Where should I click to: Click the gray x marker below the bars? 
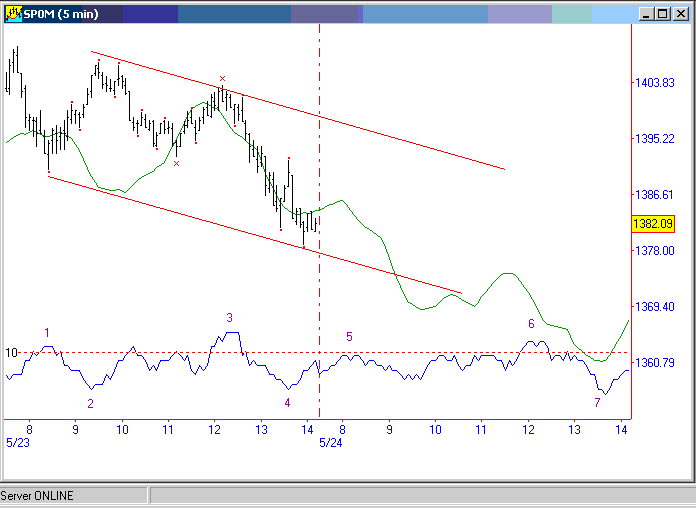coord(176,163)
